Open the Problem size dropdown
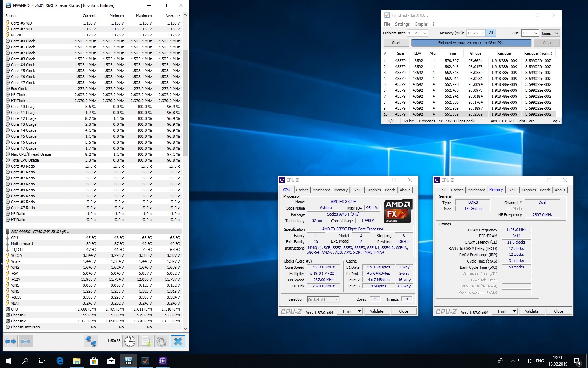Viewport: 588px width, 368px height. click(425, 33)
